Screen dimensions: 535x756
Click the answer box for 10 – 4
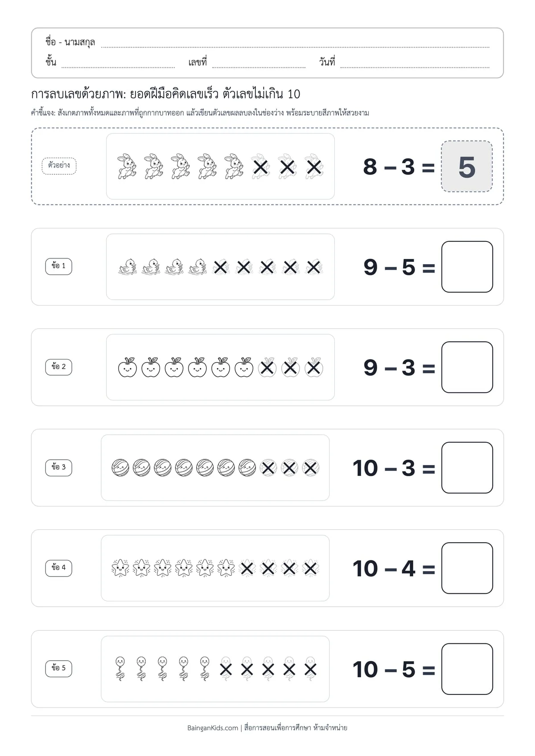(467, 568)
